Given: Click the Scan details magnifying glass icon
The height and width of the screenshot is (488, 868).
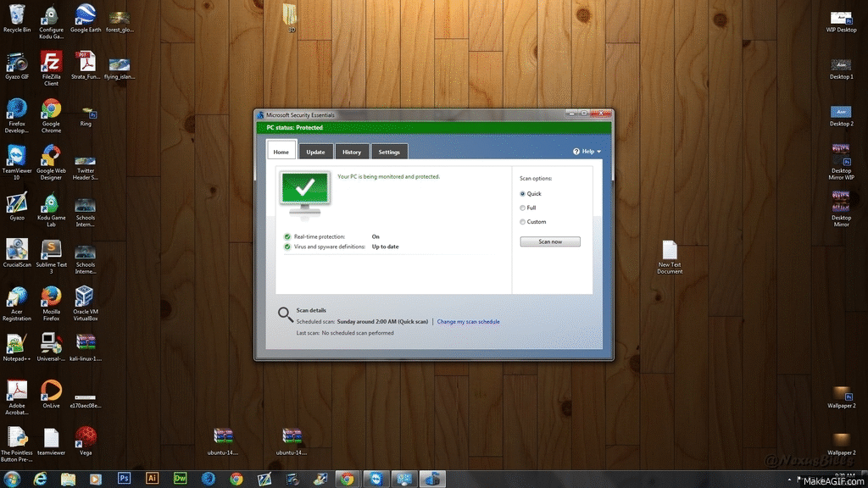Looking at the screenshot, I should pos(286,314).
